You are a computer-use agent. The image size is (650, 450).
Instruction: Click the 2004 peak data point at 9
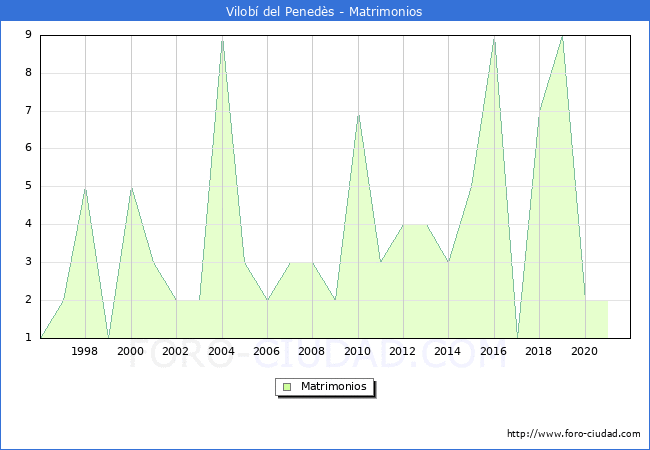(x=223, y=38)
